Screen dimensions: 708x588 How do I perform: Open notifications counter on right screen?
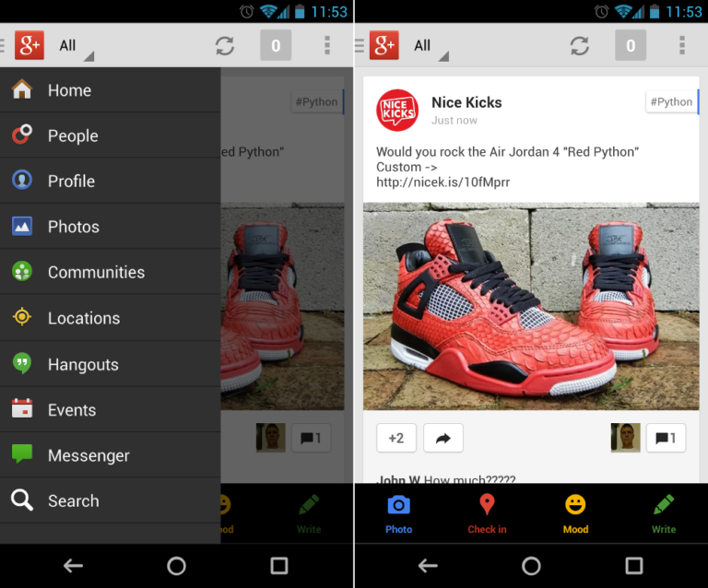pyautogui.click(x=631, y=45)
